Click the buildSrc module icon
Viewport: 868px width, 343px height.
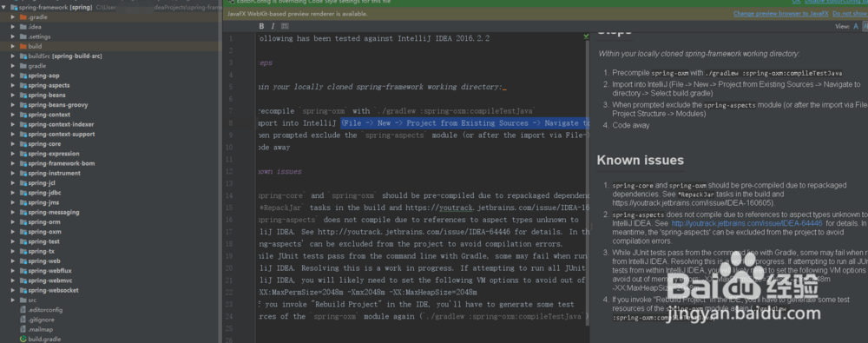(x=23, y=56)
